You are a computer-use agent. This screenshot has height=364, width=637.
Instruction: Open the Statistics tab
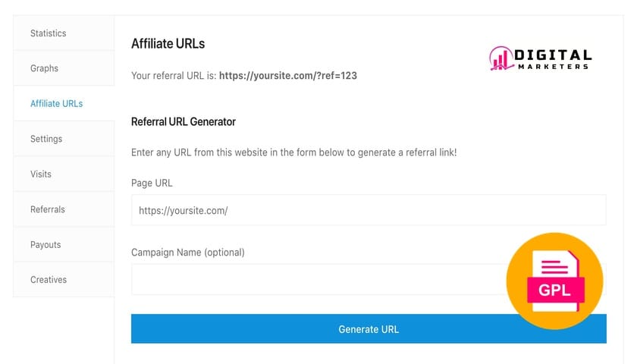coord(49,33)
